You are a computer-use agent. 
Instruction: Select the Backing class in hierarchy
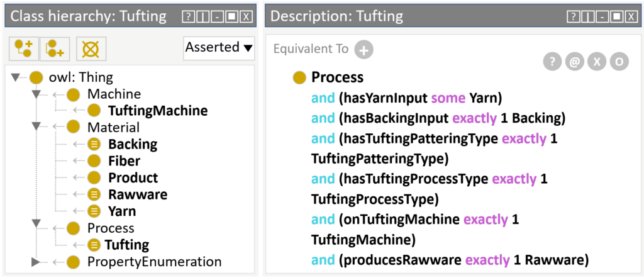(133, 144)
